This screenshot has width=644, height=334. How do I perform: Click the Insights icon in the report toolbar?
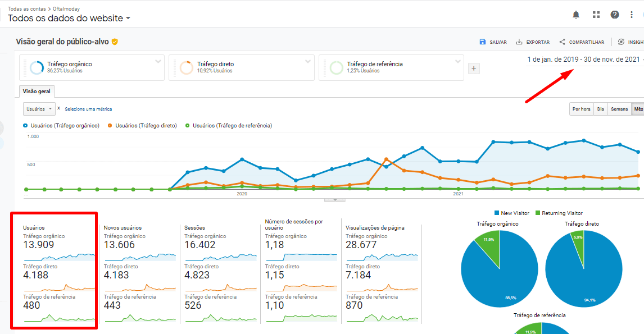point(621,42)
